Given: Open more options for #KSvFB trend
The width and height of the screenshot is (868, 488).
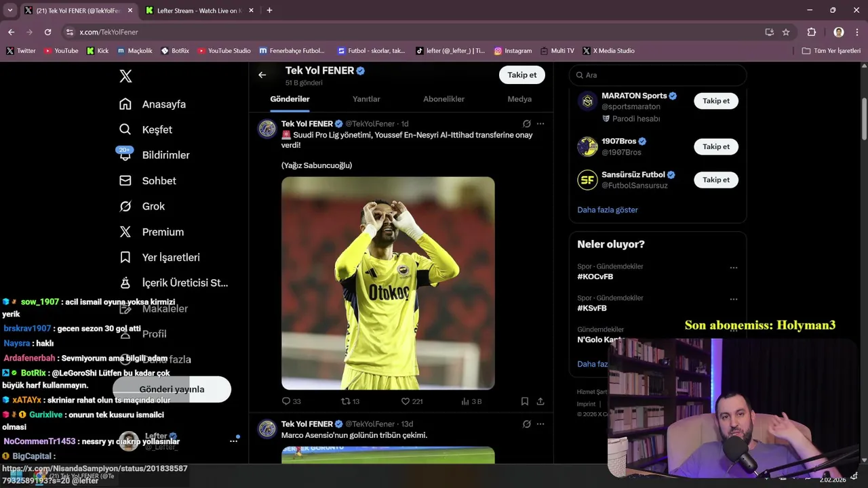Looking at the screenshot, I should pos(734,299).
